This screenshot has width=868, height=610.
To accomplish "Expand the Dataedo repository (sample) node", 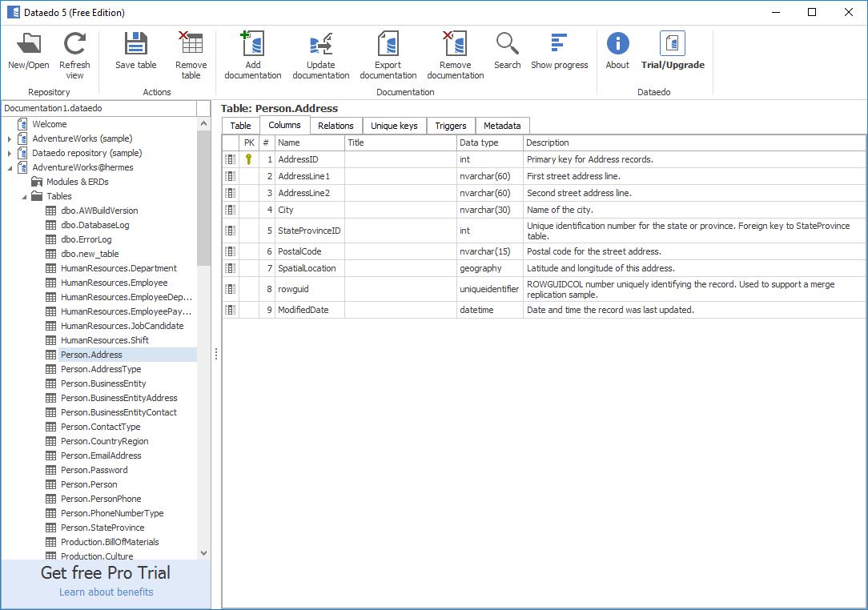I will pyautogui.click(x=10, y=154).
